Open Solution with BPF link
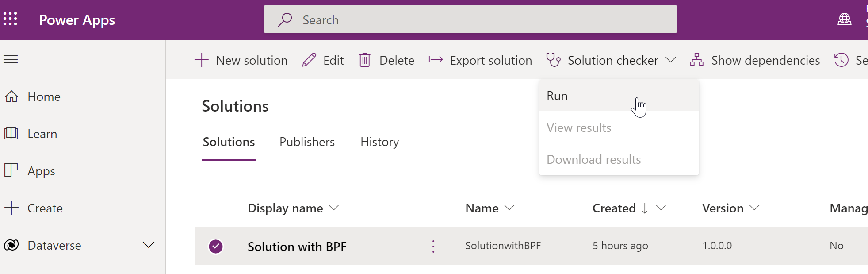The width and height of the screenshot is (868, 274). click(x=297, y=247)
